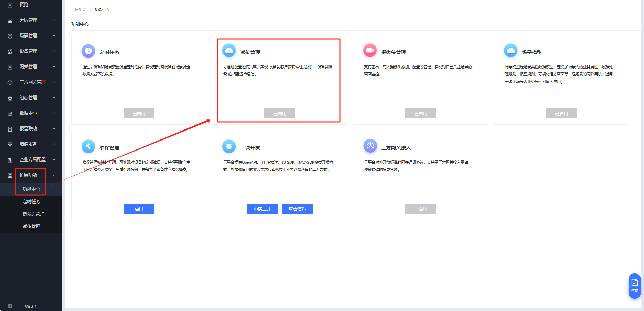The height and width of the screenshot is (311, 644).
Task: Click the 增值服务 diamond icon
Action: click(10, 145)
